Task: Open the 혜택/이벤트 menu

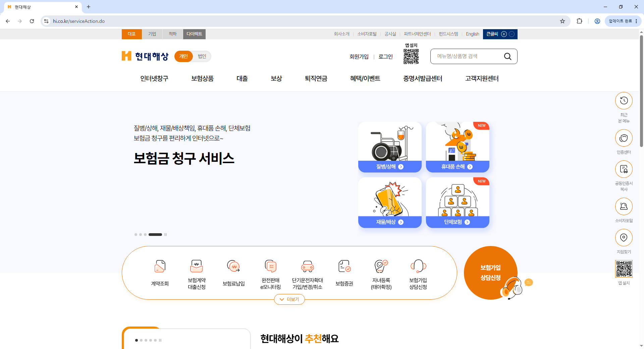Action: pyautogui.click(x=365, y=79)
